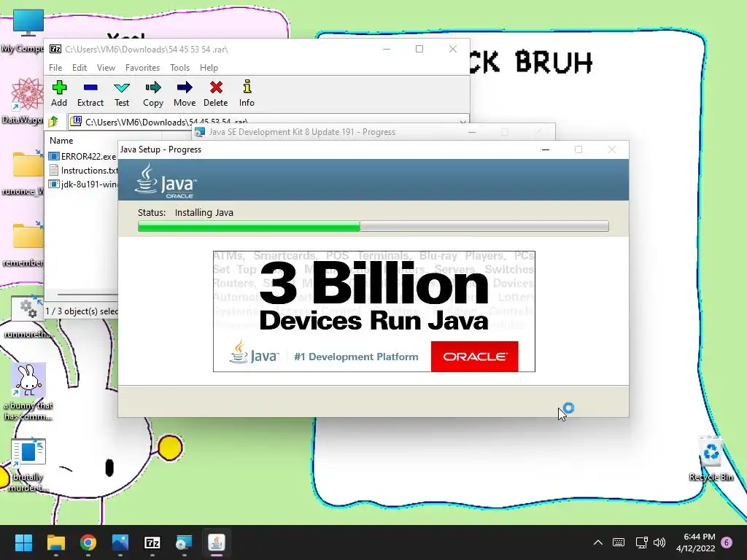Viewport: 747px width, 560px height.
Task: Open the Tools menu in 7-Zip
Action: [179, 68]
